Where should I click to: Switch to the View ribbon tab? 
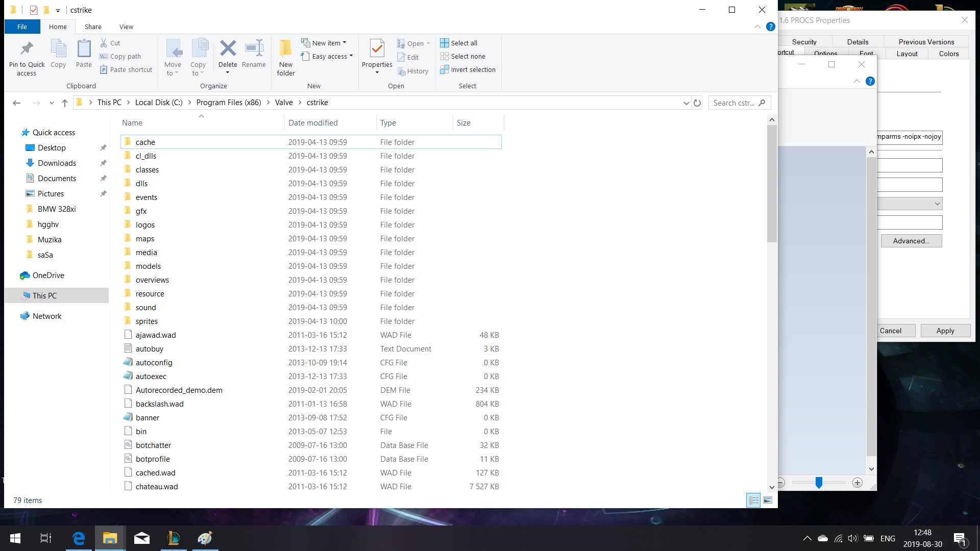pos(126,27)
